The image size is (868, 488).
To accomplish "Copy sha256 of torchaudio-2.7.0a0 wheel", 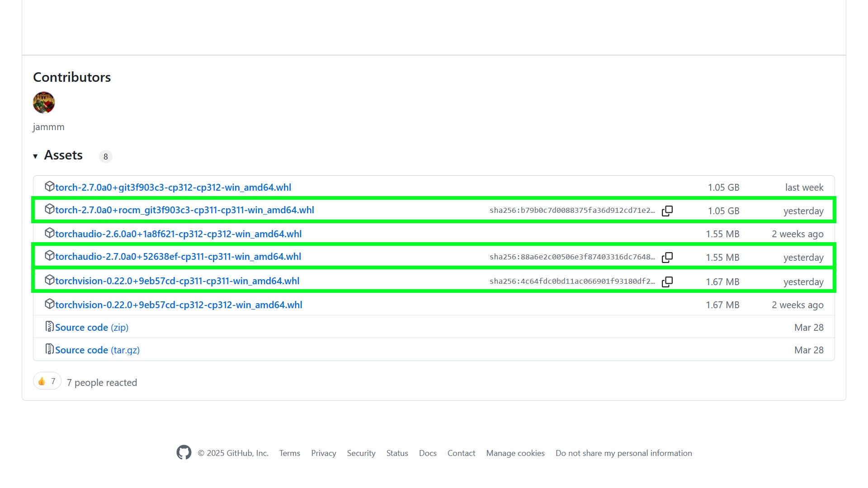I will click(667, 257).
